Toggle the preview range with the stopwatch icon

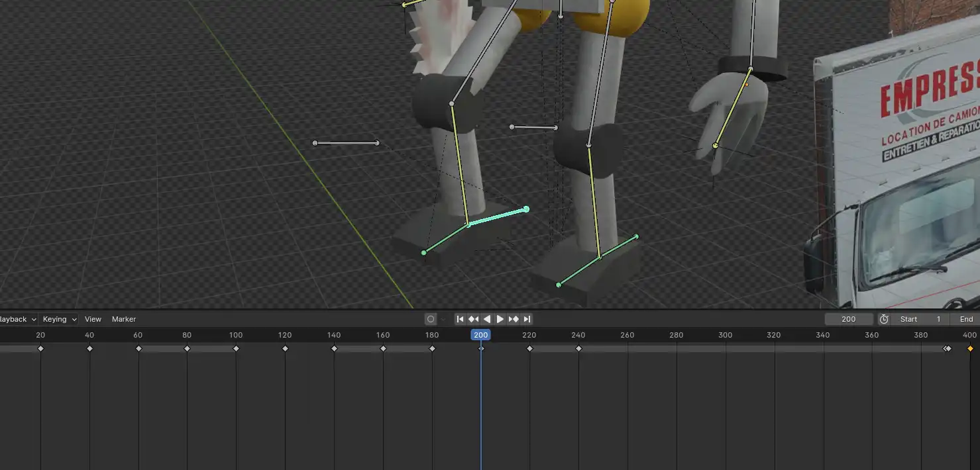click(884, 318)
